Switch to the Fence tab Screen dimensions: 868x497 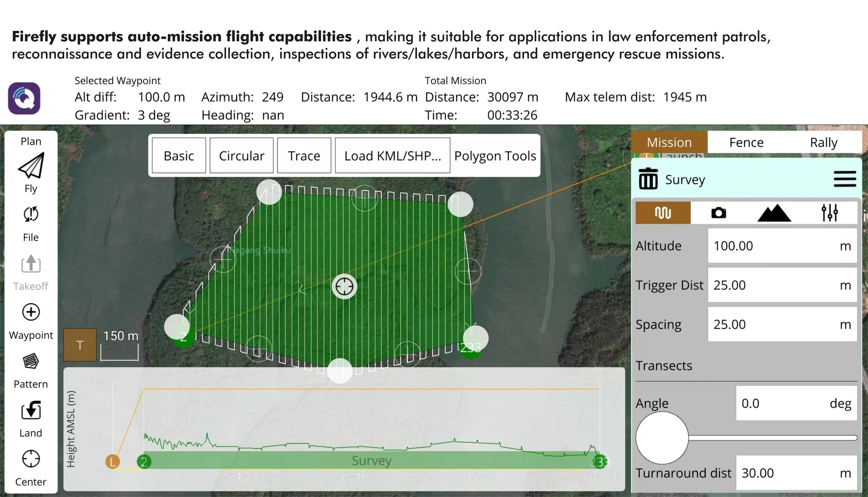click(746, 142)
